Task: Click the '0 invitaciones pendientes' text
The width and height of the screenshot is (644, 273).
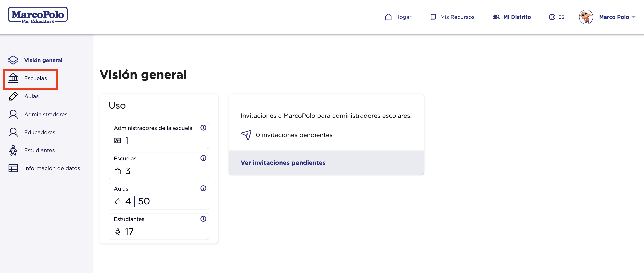Action: coord(294,135)
